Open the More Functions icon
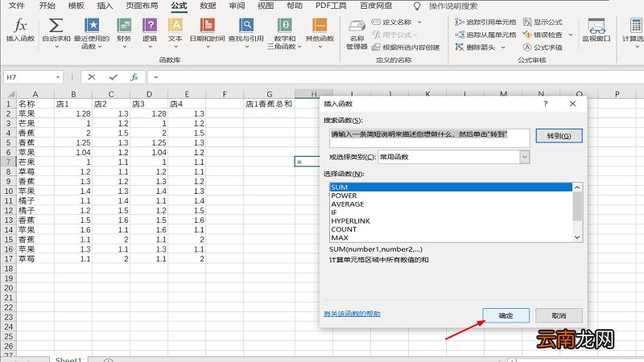The height and width of the screenshot is (362, 644). (x=320, y=26)
